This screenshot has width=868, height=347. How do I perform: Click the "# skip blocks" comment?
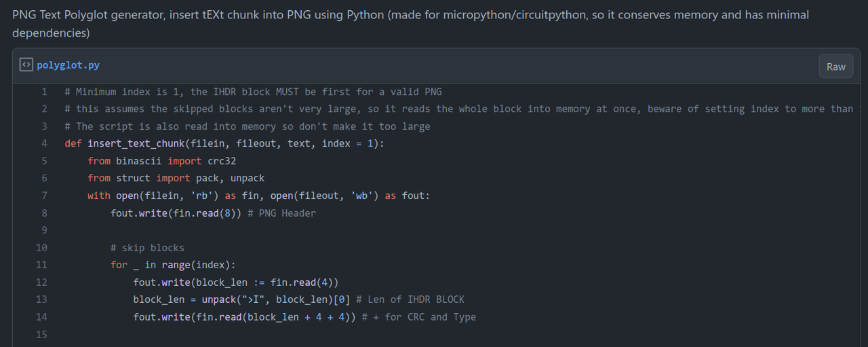click(x=147, y=248)
